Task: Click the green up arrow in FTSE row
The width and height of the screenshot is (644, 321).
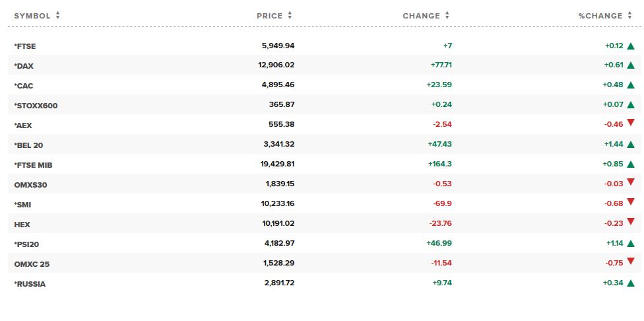Action: 631,46
